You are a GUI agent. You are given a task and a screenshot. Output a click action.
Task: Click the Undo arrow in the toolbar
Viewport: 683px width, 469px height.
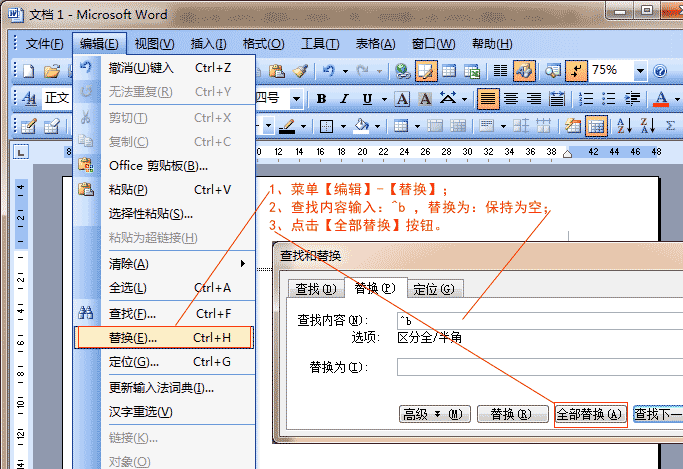click(329, 71)
